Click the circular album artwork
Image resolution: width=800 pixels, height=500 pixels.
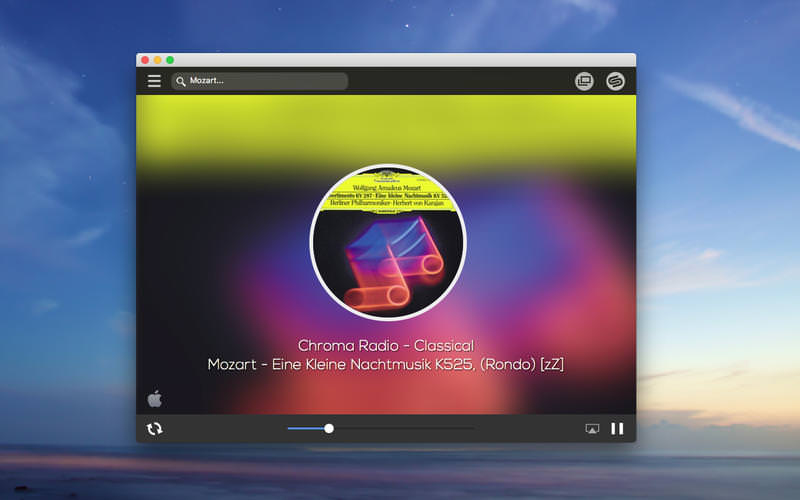[x=388, y=242]
